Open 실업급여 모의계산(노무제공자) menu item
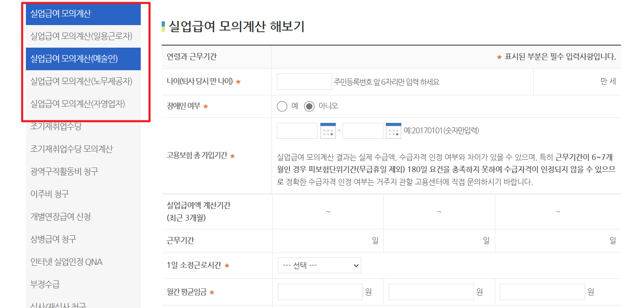The image size is (644, 308). pyautogui.click(x=83, y=81)
